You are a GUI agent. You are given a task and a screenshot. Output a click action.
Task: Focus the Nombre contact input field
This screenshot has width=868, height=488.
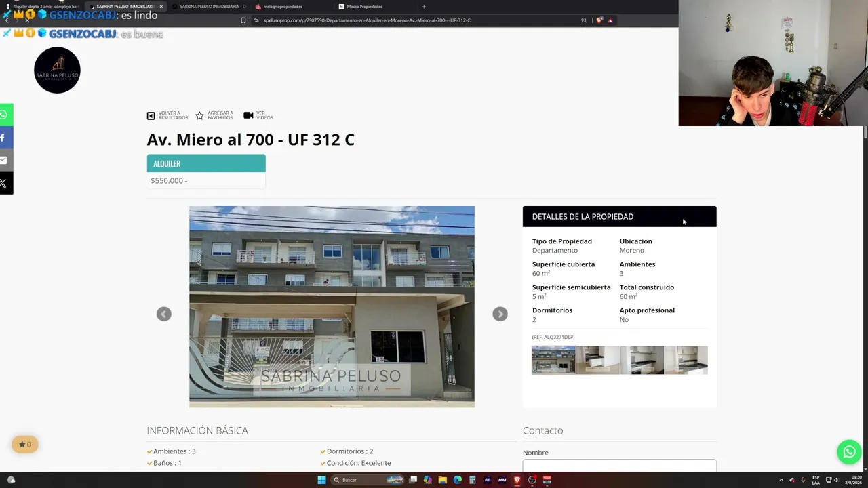click(x=619, y=465)
